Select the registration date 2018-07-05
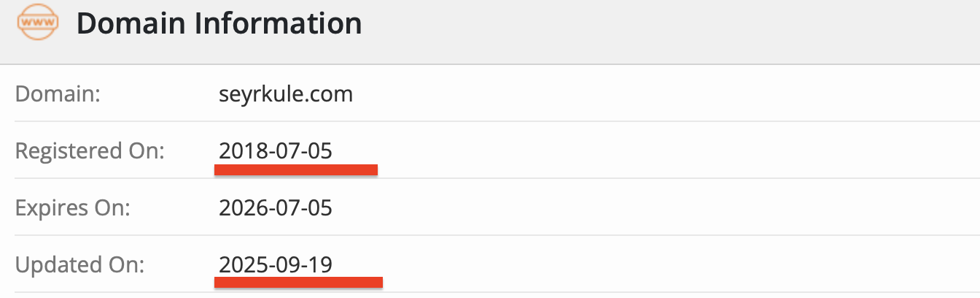This screenshot has height=298, width=980. pyautogui.click(x=276, y=151)
